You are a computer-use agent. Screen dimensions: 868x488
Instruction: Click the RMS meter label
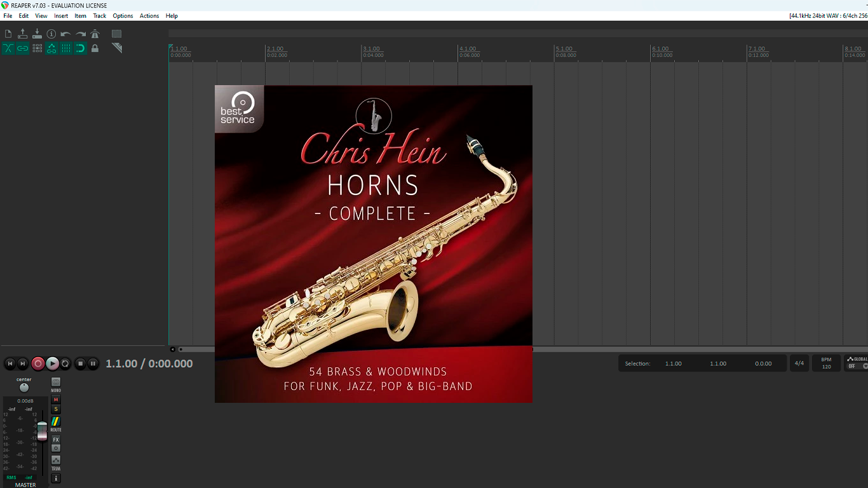(11, 477)
